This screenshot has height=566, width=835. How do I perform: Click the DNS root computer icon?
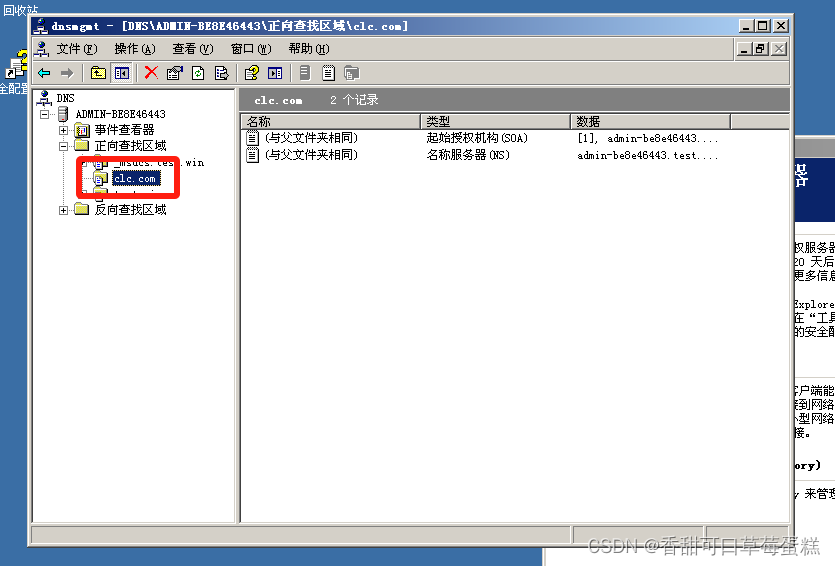(x=44, y=98)
